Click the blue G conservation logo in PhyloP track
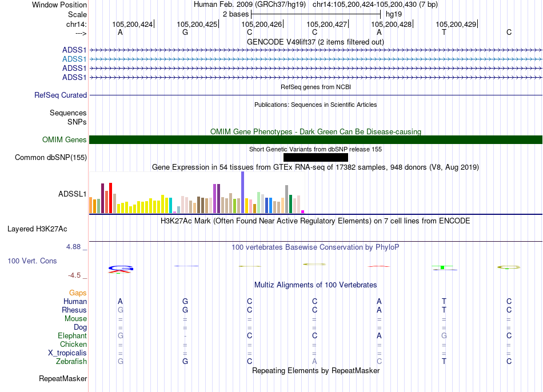Viewport: 543px width, 392px height. pos(121,269)
